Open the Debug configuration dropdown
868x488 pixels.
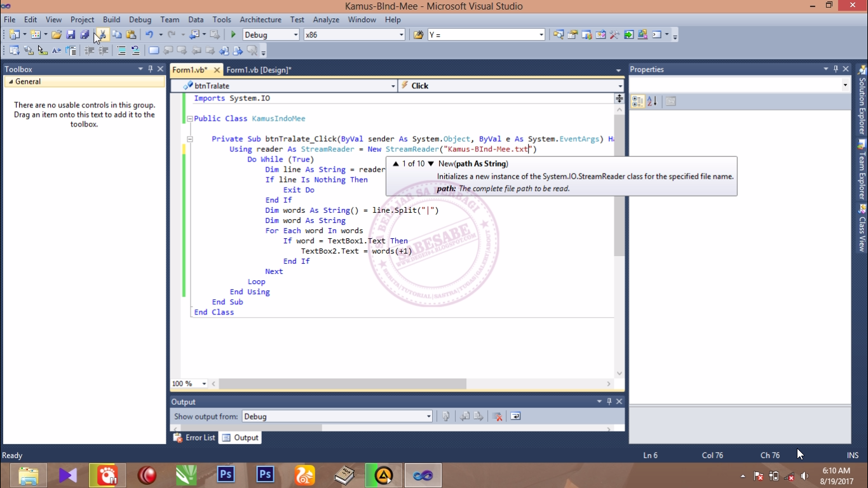click(x=295, y=35)
